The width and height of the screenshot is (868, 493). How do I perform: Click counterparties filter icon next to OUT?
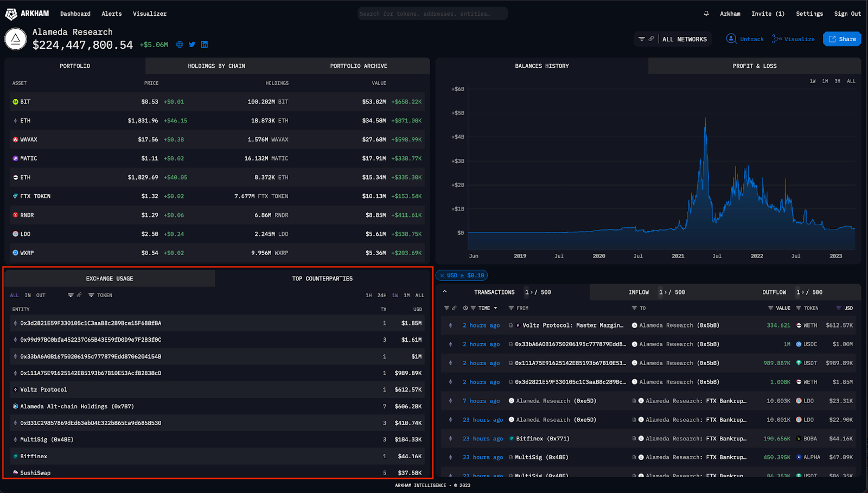(x=71, y=295)
